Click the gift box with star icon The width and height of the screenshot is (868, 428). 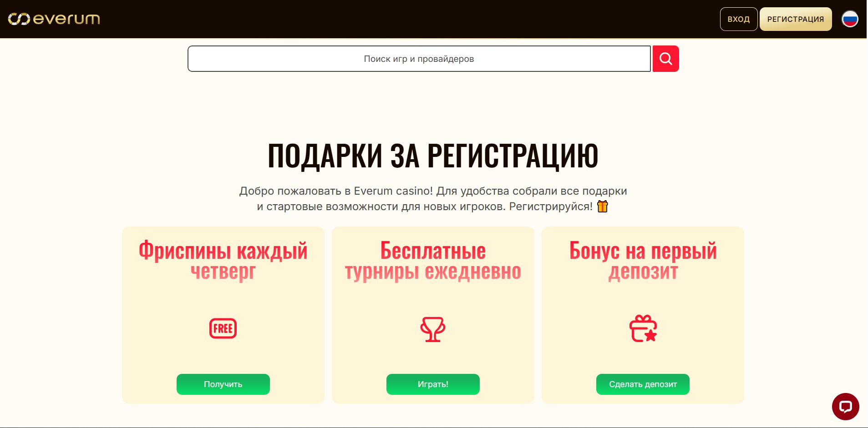[x=643, y=328]
